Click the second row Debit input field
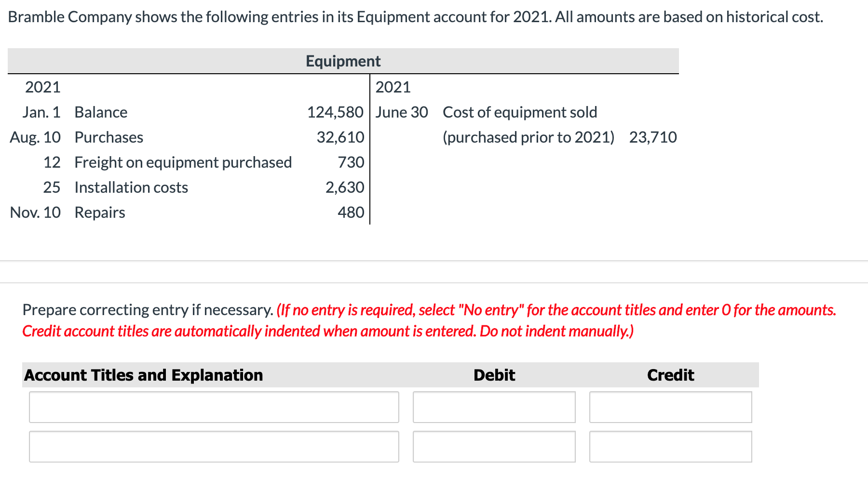The height and width of the screenshot is (477, 868). (x=494, y=447)
